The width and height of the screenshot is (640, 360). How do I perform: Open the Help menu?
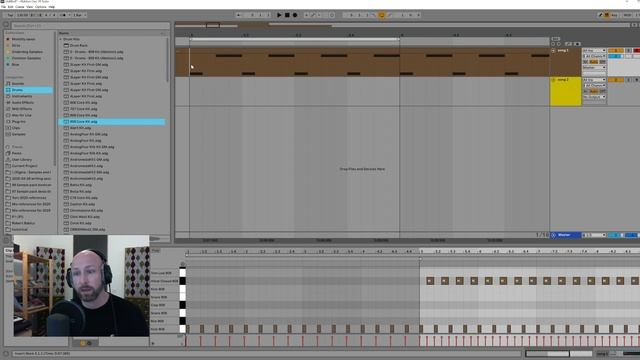tap(51, 7)
